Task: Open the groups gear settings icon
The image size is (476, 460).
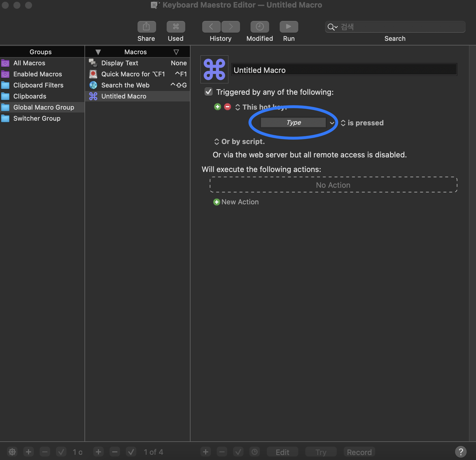Action: pyautogui.click(x=12, y=452)
